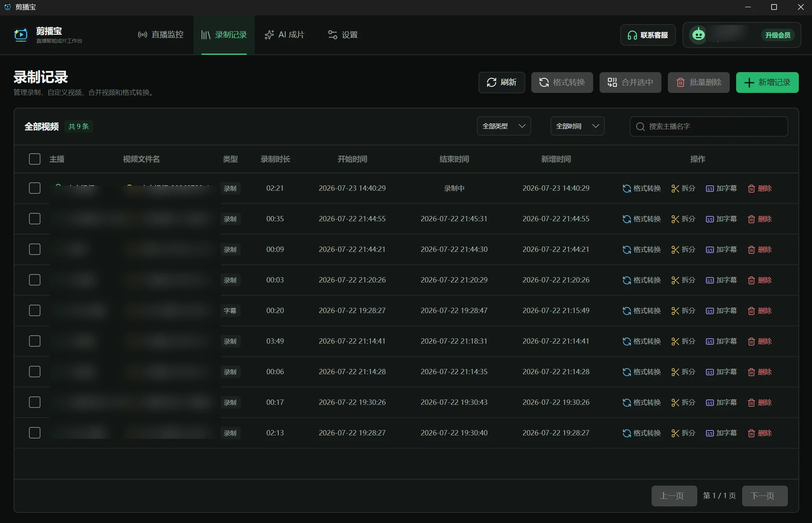Check the checkbox for the 录制中 row

point(35,188)
